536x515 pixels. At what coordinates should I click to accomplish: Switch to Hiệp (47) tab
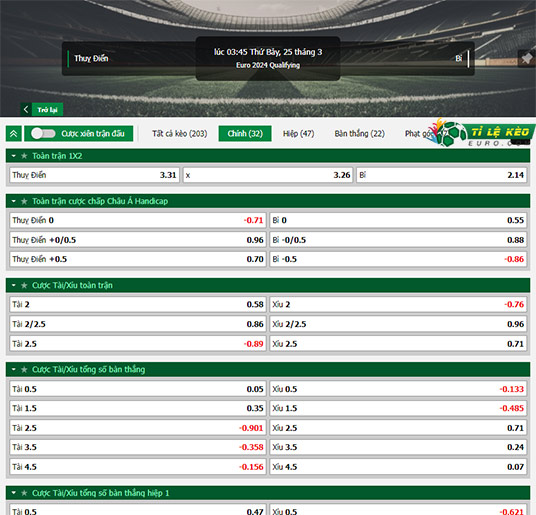(x=298, y=134)
